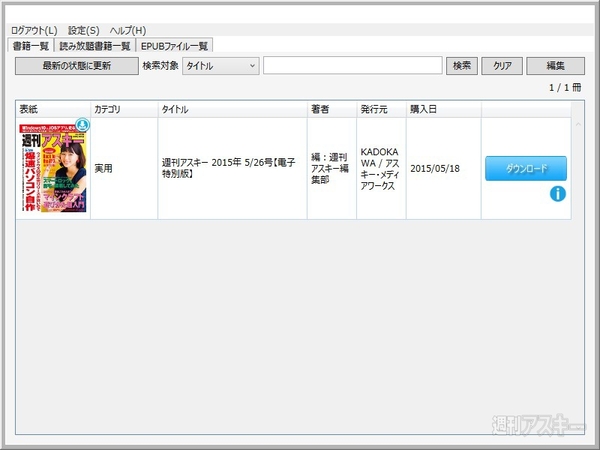600x450 pixels.
Task: Sort by the 表紙 column header
Action: tap(53, 109)
